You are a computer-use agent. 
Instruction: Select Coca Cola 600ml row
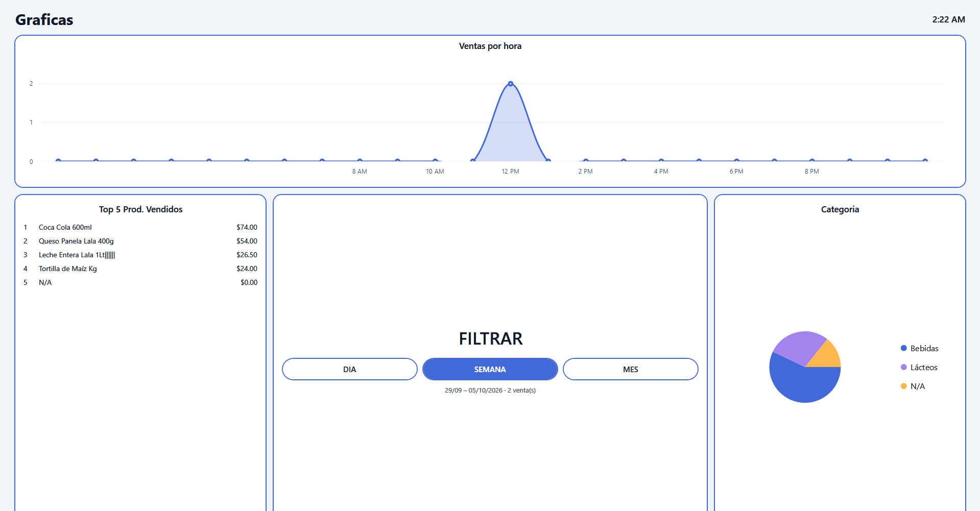coord(140,227)
